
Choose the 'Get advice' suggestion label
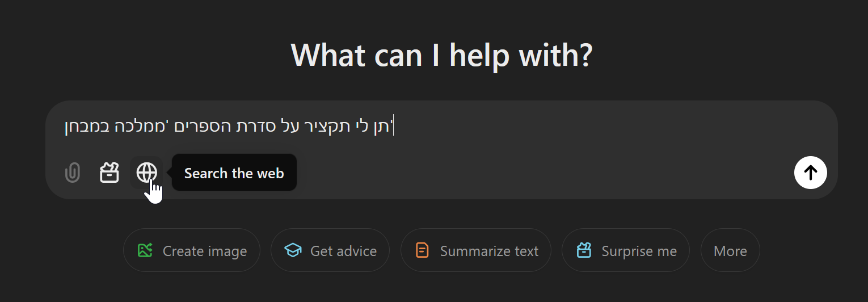tap(343, 251)
